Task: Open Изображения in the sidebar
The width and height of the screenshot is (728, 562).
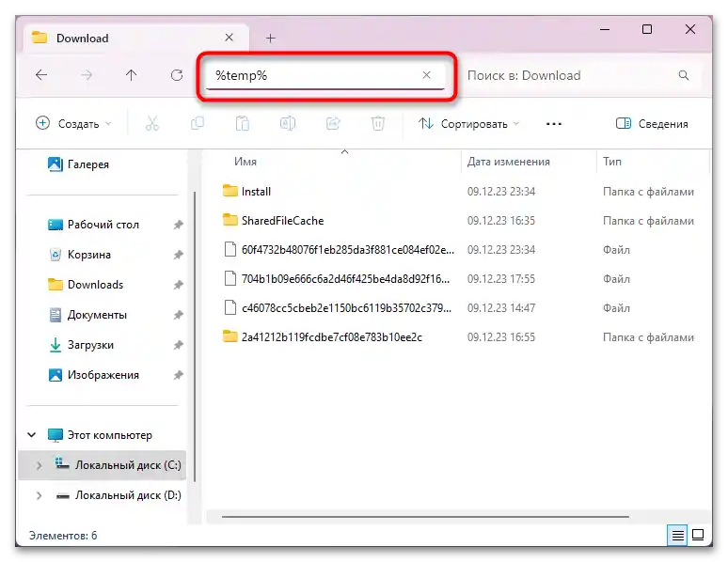Action: pyautogui.click(x=93, y=375)
